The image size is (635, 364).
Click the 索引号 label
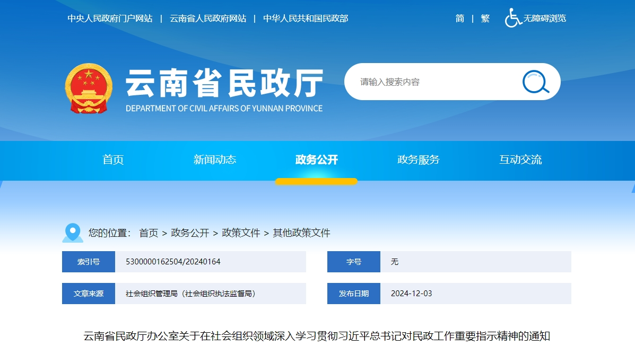point(88,262)
